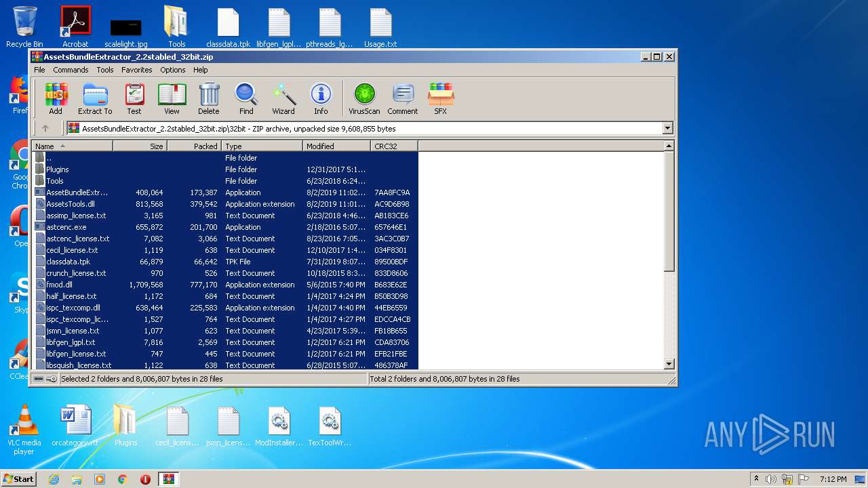Click the file list scroll up arrow
Screen dimensions: 868x488
(669, 146)
